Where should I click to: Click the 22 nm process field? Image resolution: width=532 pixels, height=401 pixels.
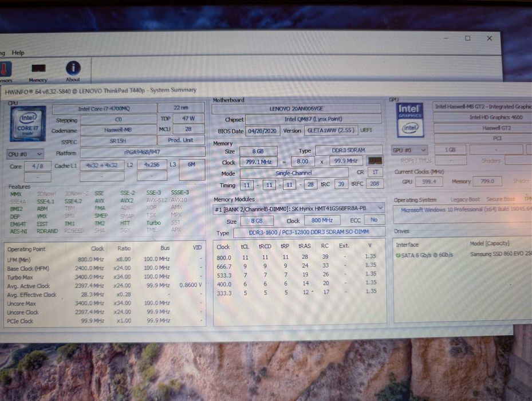[x=181, y=108]
